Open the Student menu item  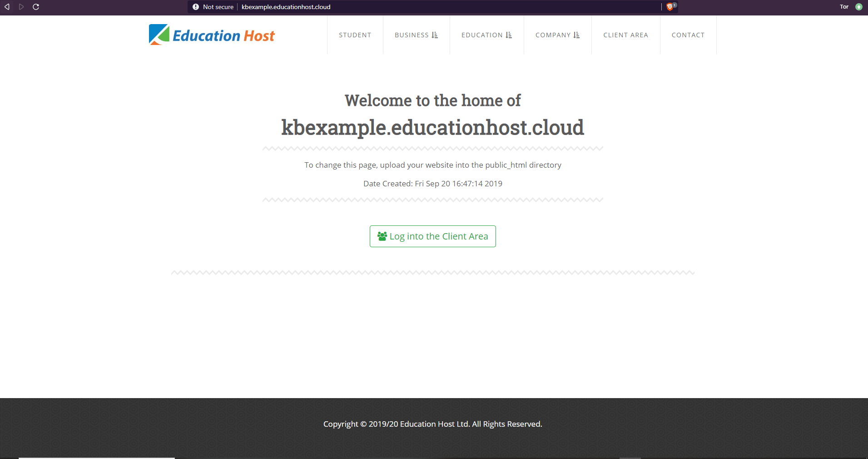[355, 35]
